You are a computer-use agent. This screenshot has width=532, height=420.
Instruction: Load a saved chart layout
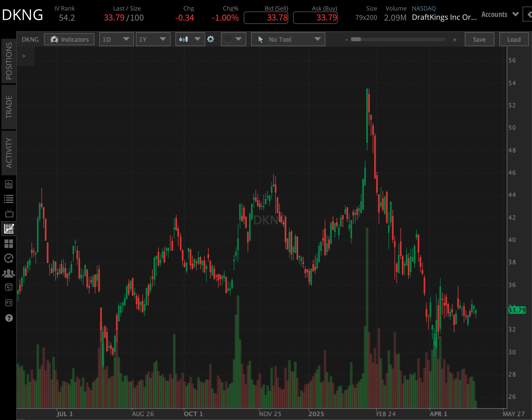[514, 39]
